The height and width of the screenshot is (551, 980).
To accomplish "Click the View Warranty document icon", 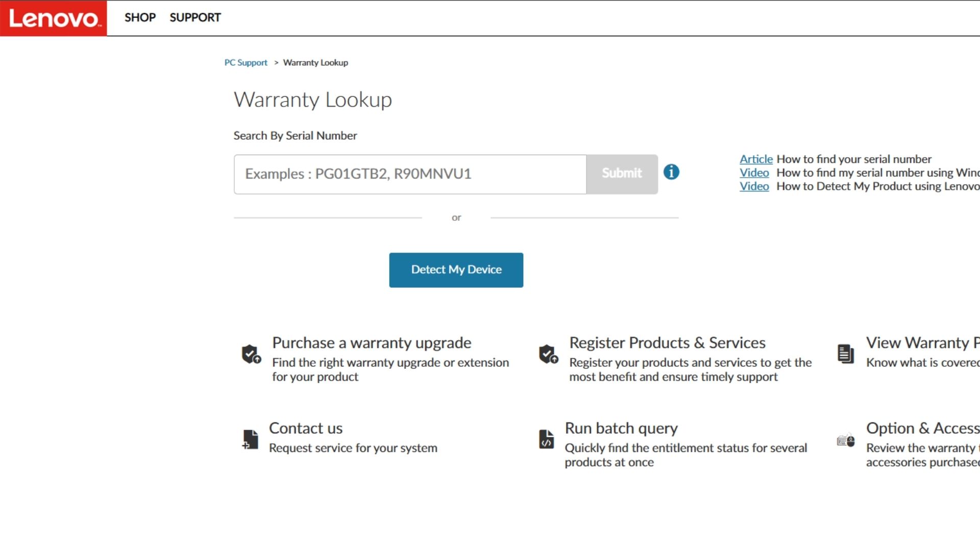I will [x=845, y=354].
